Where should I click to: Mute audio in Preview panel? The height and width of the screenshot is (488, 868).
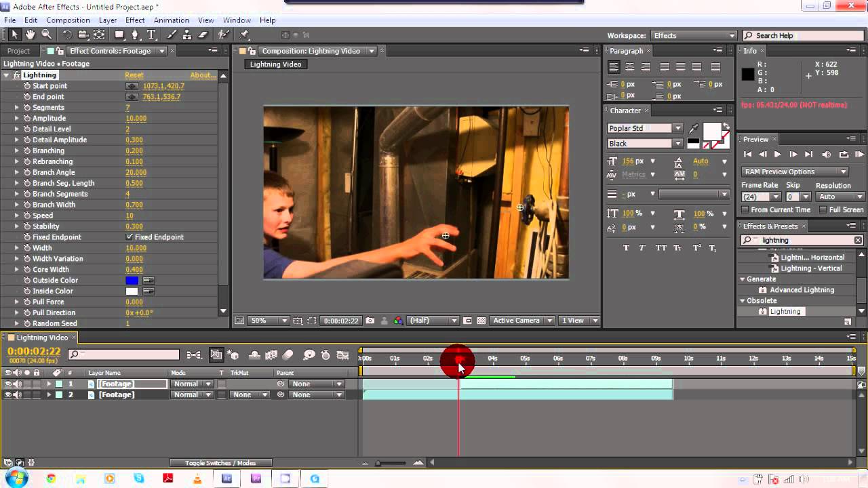[826, 155]
